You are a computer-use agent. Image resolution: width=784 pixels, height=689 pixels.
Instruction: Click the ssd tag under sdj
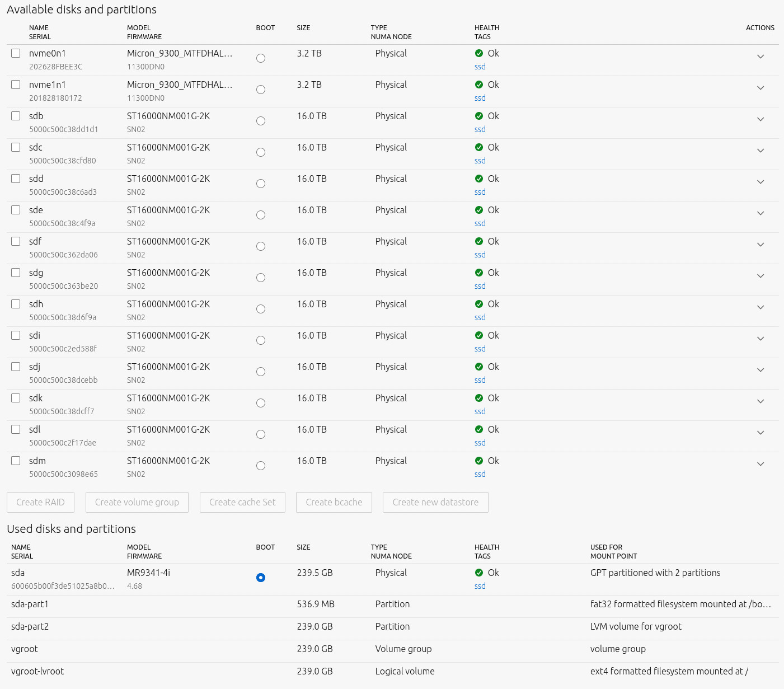(x=480, y=380)
